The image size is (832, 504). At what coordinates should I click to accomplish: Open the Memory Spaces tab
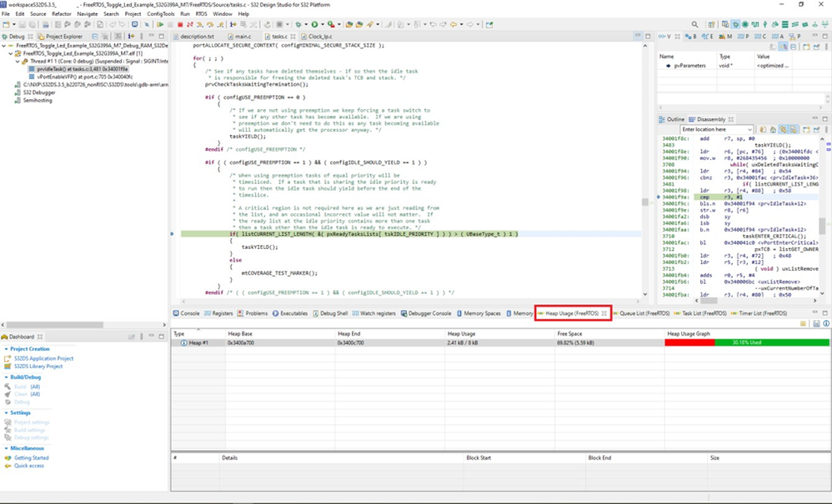tap(479, 313)
